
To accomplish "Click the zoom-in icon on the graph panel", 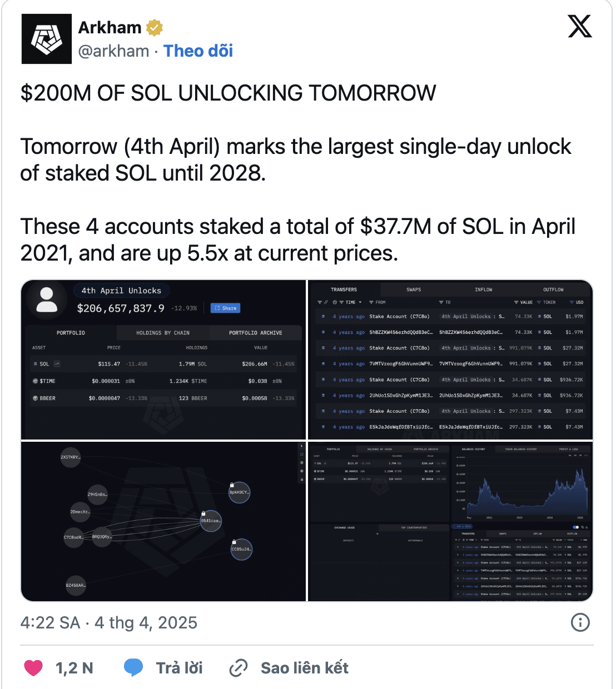I will pos(301,462).
